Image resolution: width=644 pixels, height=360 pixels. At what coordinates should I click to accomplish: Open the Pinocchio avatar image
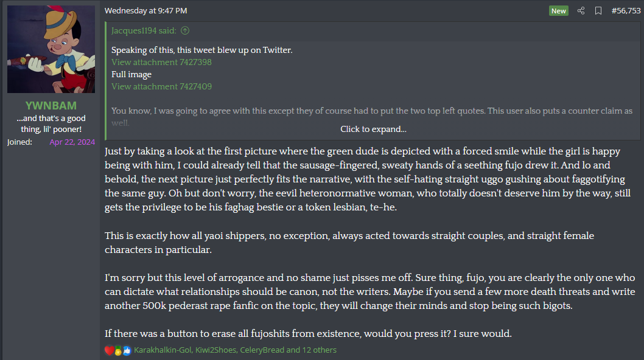point(51,49)
